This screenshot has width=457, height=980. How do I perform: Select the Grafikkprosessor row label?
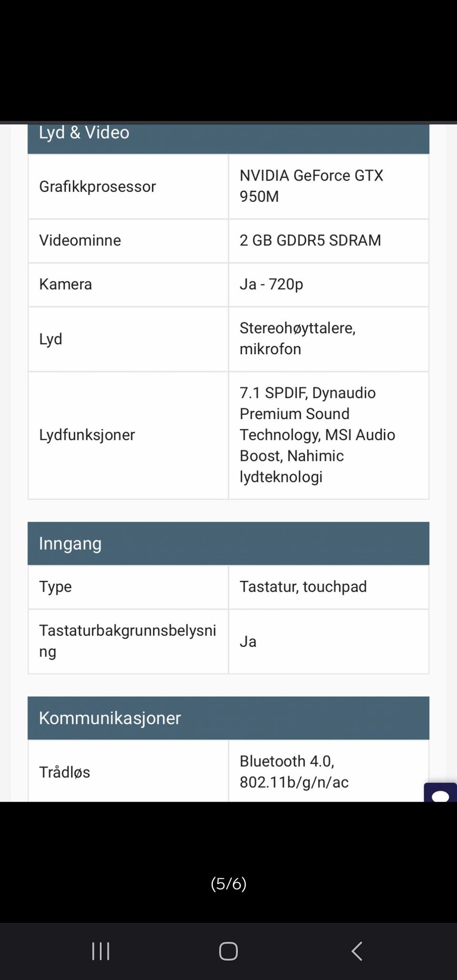[x=98, y=187]
